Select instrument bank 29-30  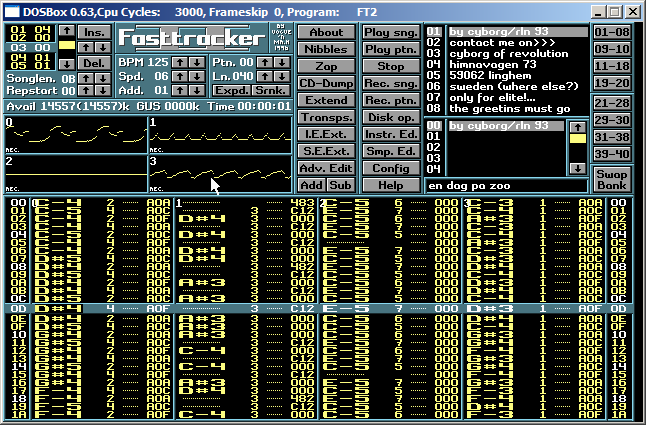(x=612, y=120)
